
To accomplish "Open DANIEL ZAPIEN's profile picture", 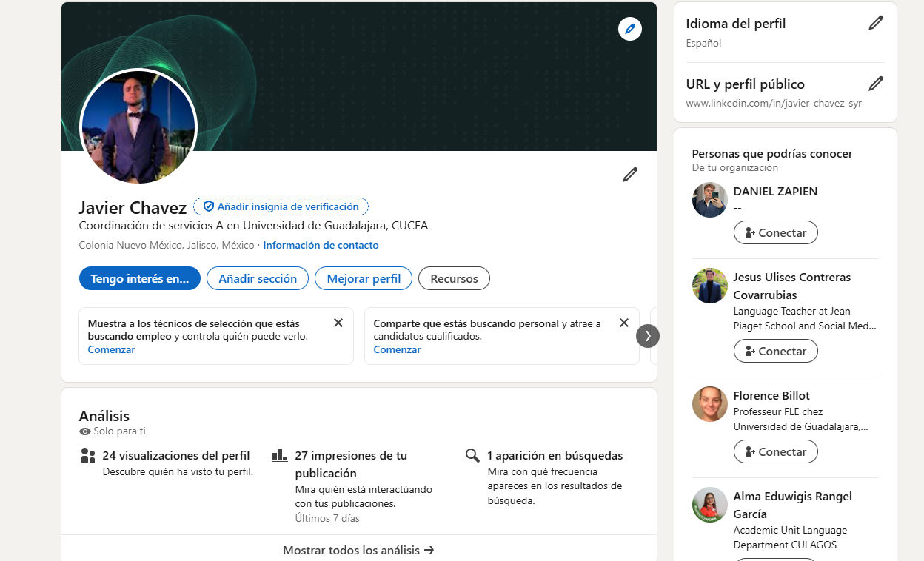I will click(x=710, y=200).
